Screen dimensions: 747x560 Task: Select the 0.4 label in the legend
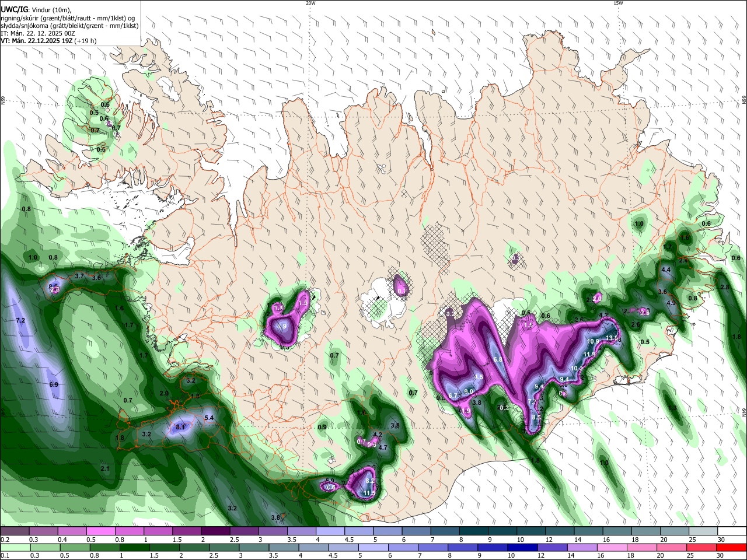tap(62, 540)
